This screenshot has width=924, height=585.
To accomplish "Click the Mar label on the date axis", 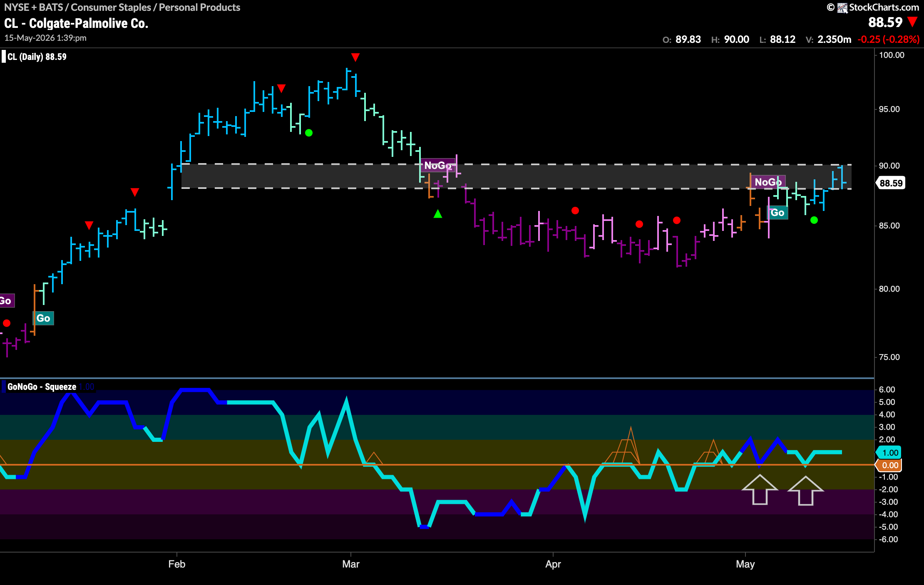I will [350, 564].
